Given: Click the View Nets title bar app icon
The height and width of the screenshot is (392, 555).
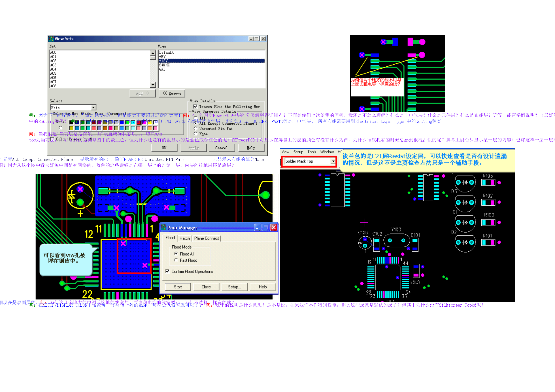Looking at the screenshot, I should [51, 39].
